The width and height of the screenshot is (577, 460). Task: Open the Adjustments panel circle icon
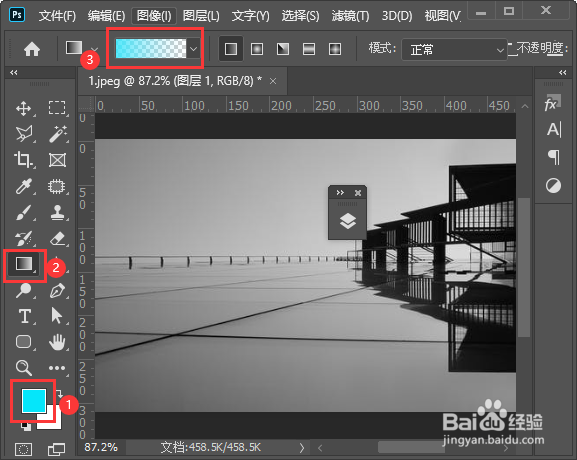(x=553, y=185)
